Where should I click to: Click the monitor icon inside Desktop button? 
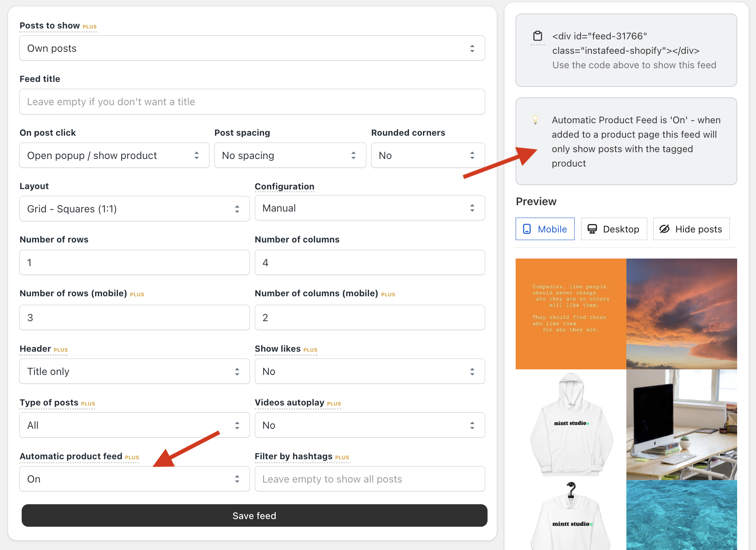tap(593, 229)
